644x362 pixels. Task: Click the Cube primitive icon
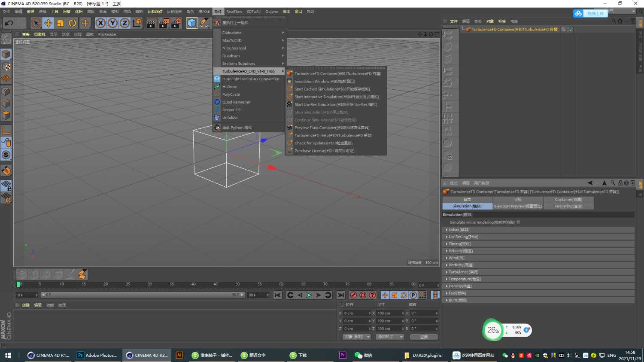pos(192,23)
